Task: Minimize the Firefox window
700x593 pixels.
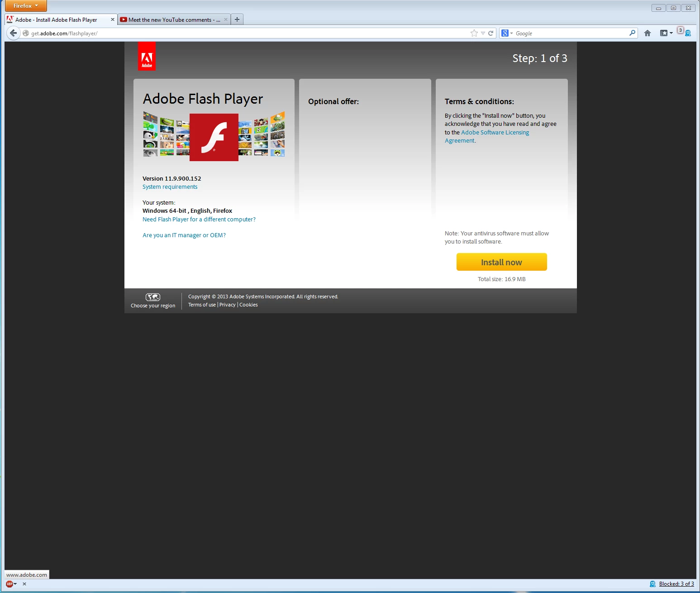Action: (x=658, y=8)
